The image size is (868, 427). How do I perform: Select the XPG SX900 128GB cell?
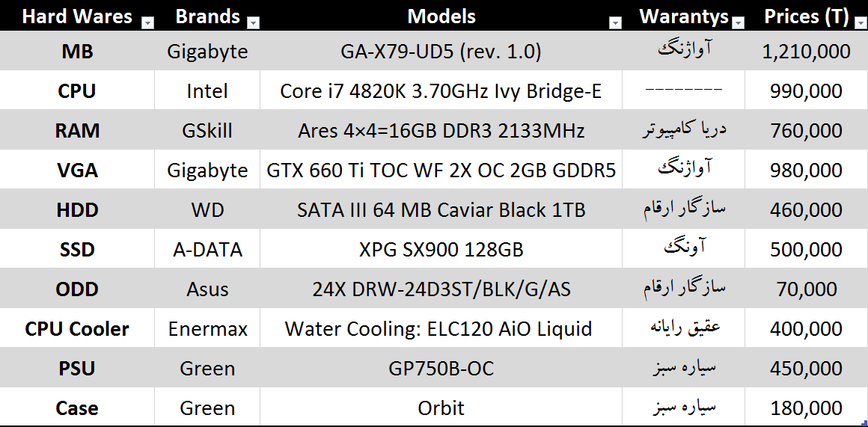tap(441, 250)
